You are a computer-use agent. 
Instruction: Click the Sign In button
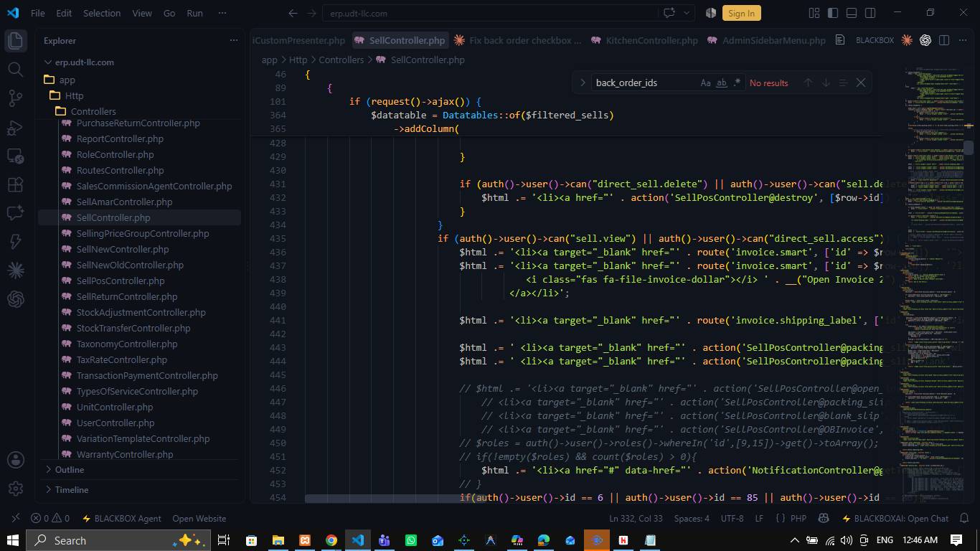[741, 13]
